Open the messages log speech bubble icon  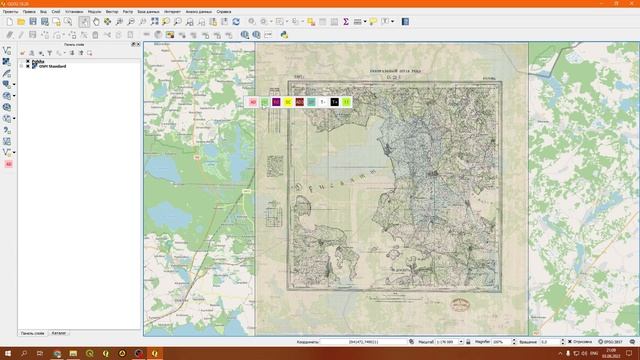(x=632, y=342)
